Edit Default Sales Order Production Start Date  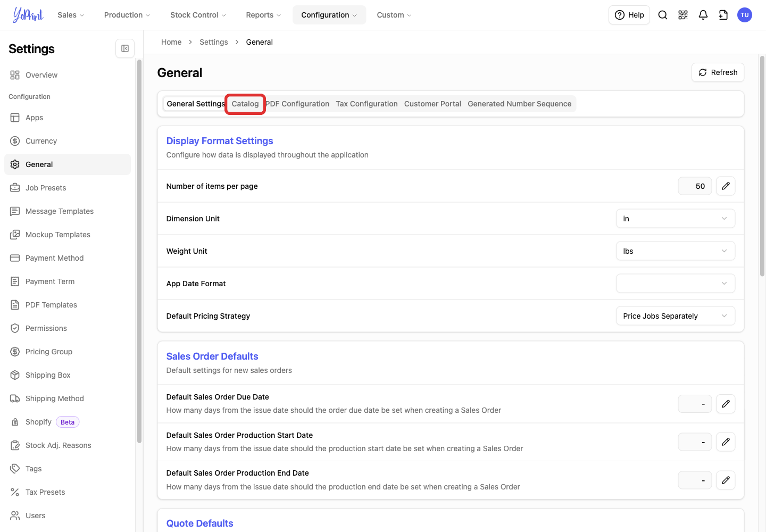726,442
